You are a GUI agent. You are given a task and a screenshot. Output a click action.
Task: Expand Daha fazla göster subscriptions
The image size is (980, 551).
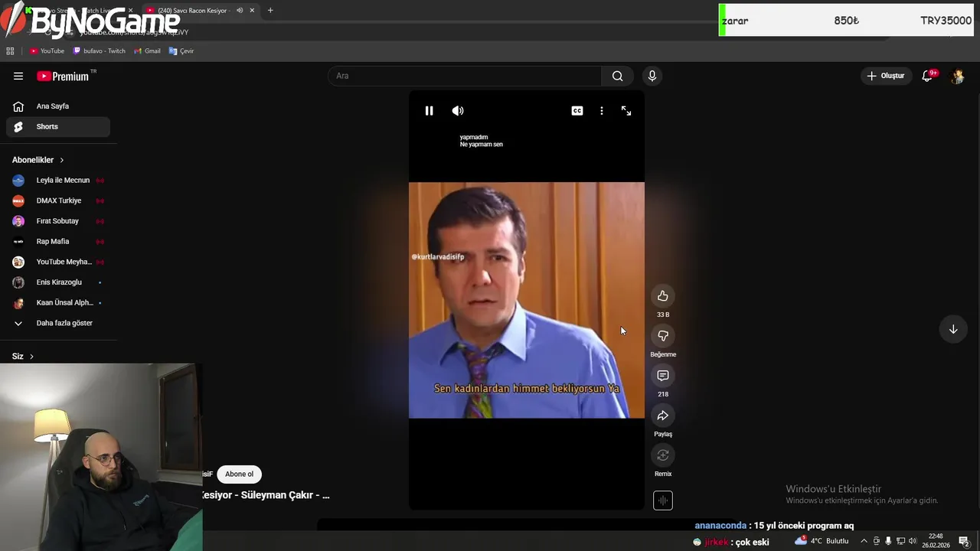(58, 323)
